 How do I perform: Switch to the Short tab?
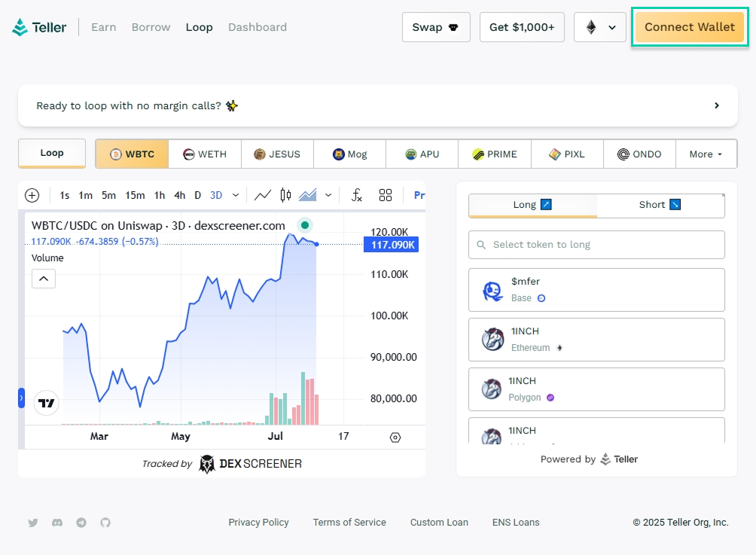click(660, 206)
